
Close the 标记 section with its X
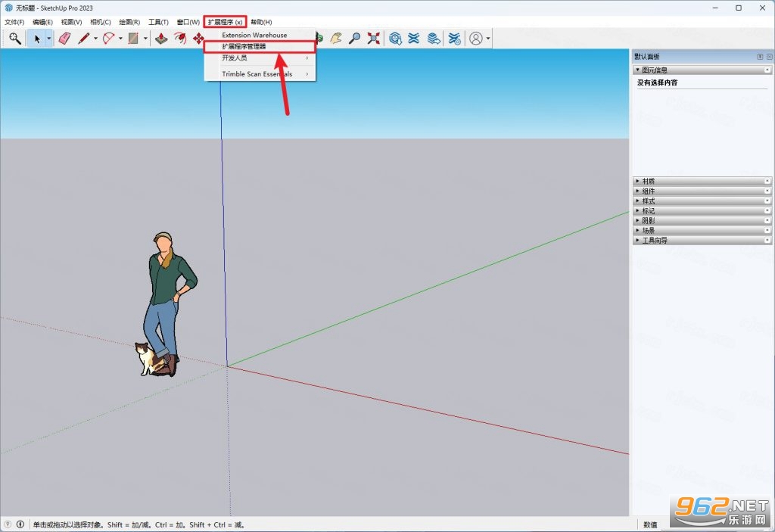tap(767, 210)
